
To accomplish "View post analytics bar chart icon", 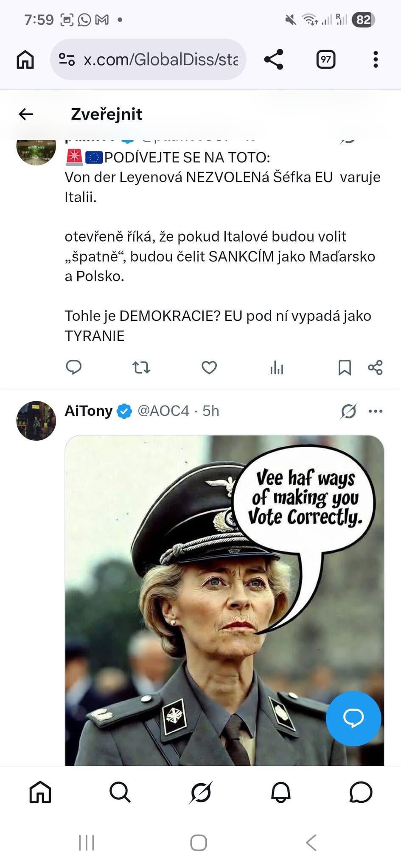I will tap(277, 368).
